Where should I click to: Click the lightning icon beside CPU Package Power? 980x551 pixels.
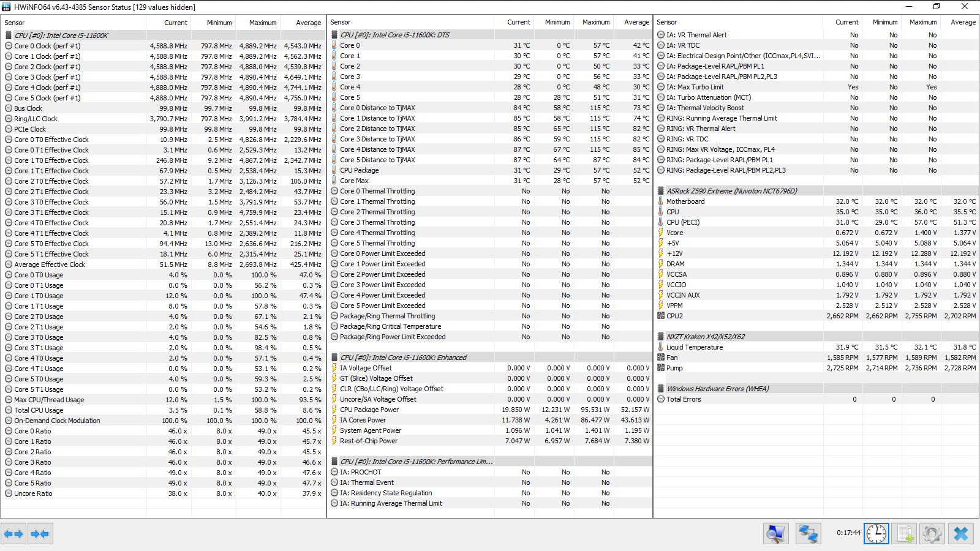click(x=334, y=410)
